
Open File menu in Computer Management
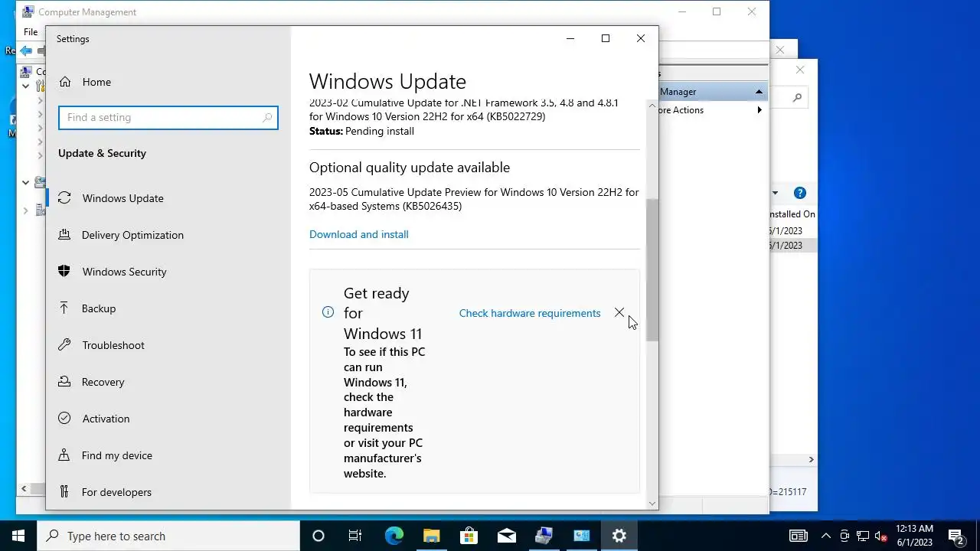point(31,31)
